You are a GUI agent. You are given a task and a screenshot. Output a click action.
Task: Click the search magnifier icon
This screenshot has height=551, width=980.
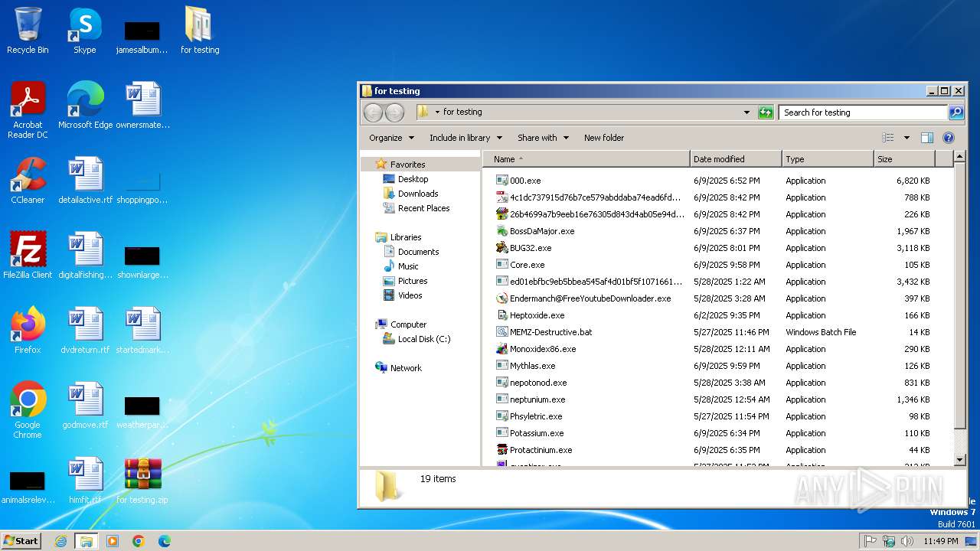(x=956, y=112)
